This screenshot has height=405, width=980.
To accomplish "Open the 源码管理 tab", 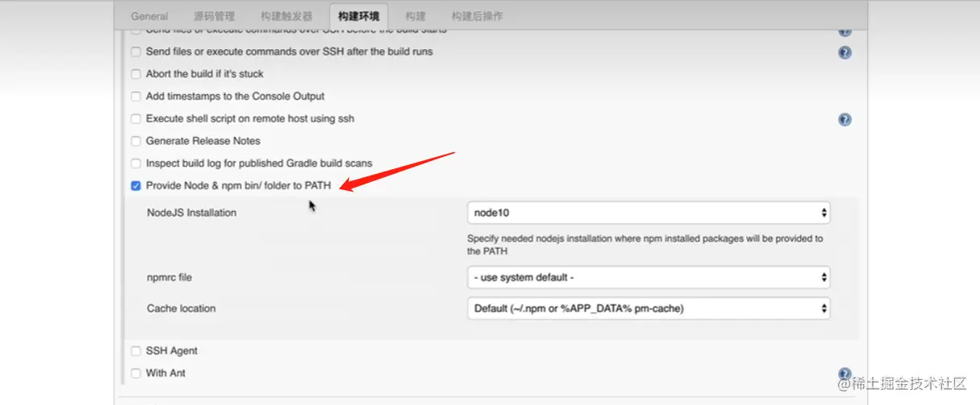I will (x=214, y=16).
